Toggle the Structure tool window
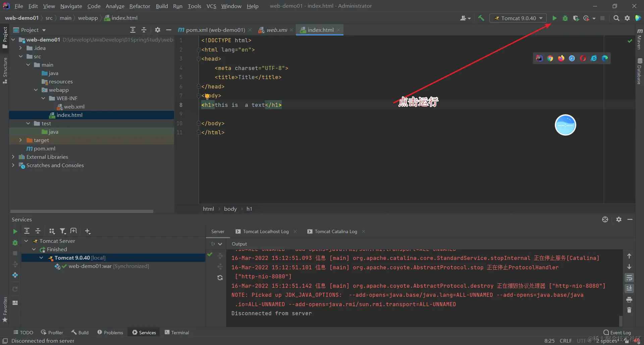The width and height of the screenshot is (644, 345). (x=5, y=70)
